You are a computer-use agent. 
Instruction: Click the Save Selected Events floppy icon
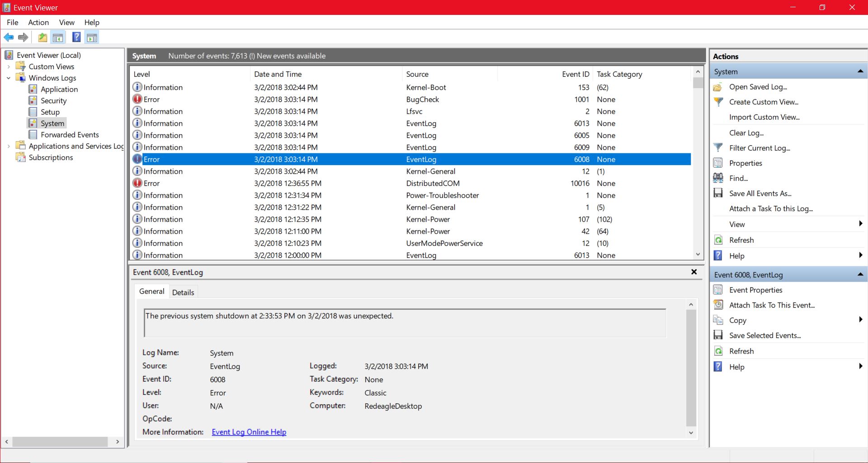click(718, 335)
